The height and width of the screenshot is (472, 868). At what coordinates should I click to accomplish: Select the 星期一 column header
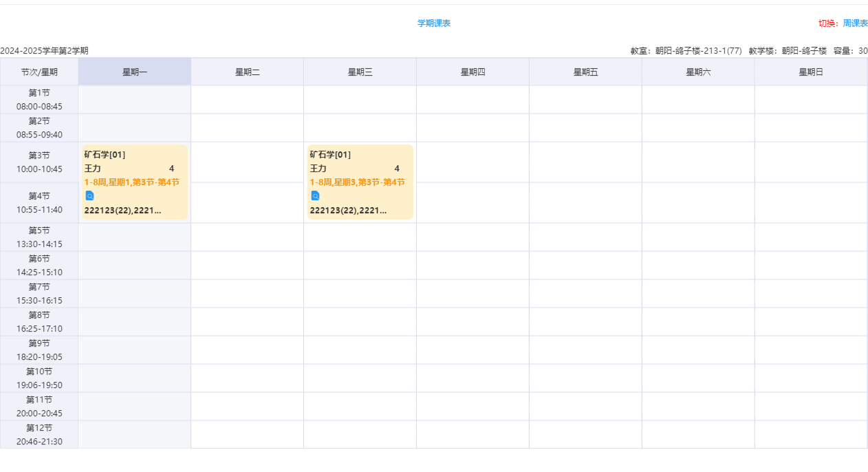coord(135,72)
